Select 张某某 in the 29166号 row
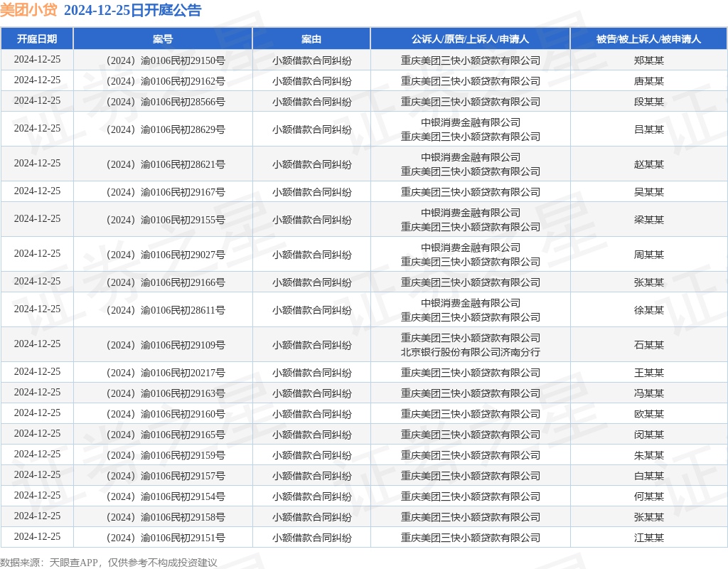 pyautogui.click(x=648, y=282)
